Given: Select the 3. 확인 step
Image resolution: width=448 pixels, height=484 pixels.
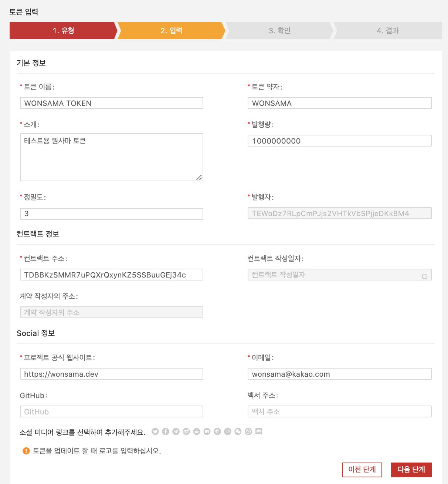Looking at the screenshot, I should click(x=279, y=31).
